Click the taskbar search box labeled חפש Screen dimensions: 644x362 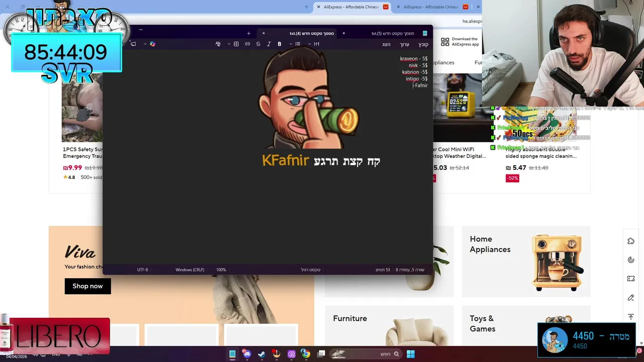pos(366,354)
